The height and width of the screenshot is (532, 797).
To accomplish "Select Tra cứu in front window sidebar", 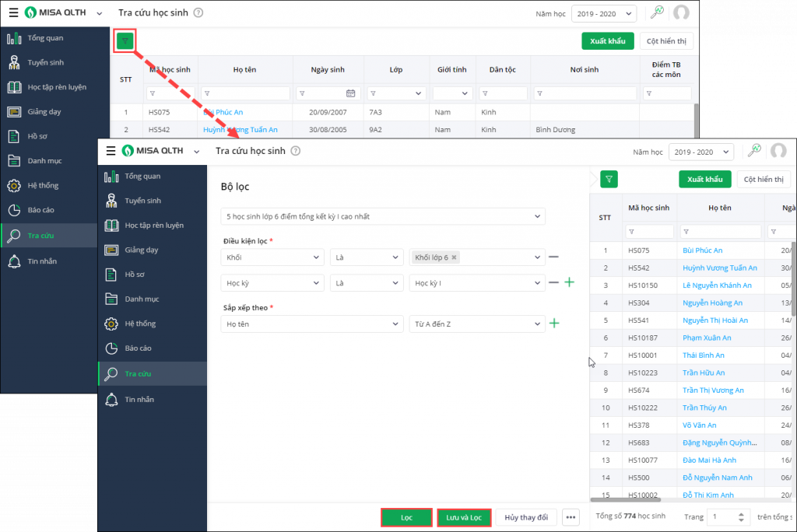I will click(x=153, y=373).
